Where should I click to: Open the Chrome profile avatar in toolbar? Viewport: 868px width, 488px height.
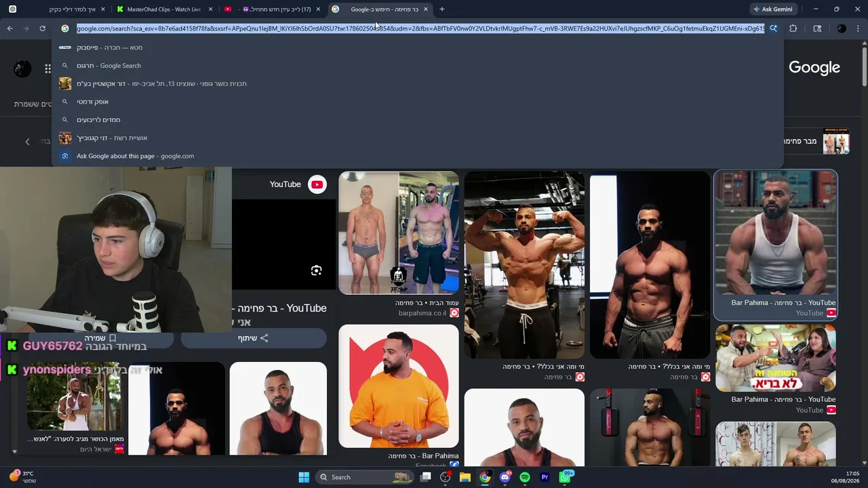842,28
